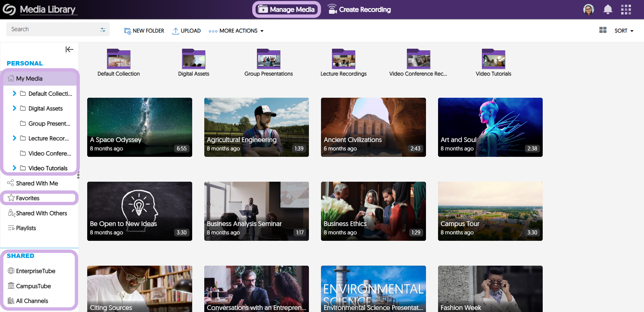Image resolution: width=644 pixels, height=312 pixels.
Task: Expand the Digital Assets tree folder
Action: [14, 108]
